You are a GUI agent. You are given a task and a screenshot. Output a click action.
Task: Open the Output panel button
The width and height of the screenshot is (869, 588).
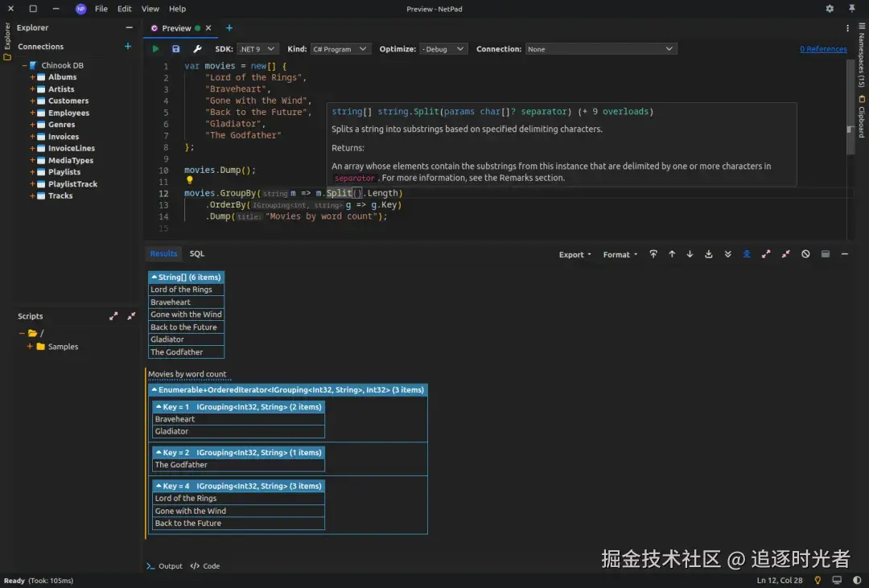[165, 565]
